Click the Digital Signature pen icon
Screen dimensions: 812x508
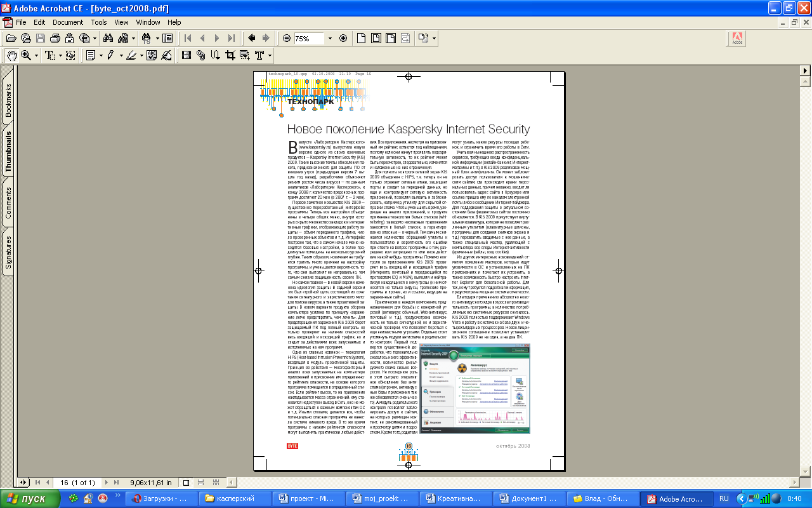[166, 55]
